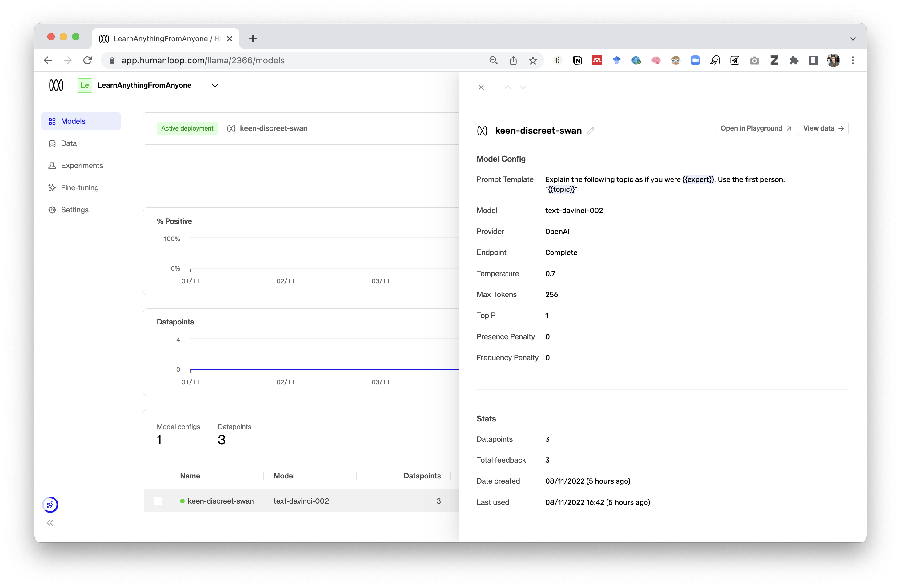Go to the Fine-tuning section
Screen dimensions: 901x588
point(79,188)
